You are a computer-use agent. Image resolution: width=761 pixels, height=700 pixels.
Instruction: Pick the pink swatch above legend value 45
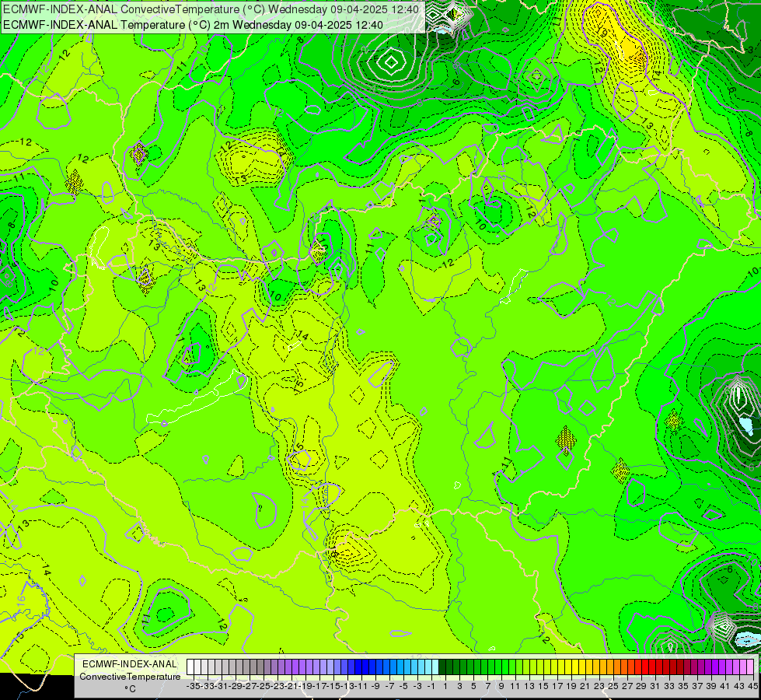point(750,667)
